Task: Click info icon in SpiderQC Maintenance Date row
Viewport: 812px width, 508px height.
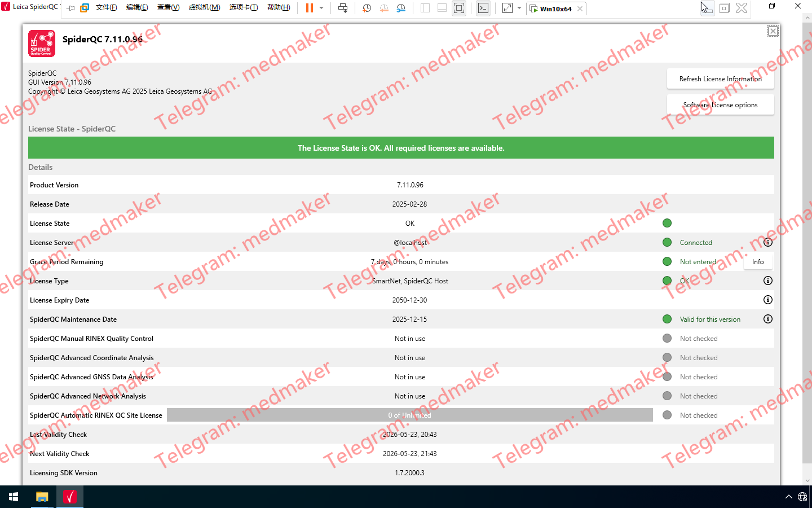Action: click(767, 319)
